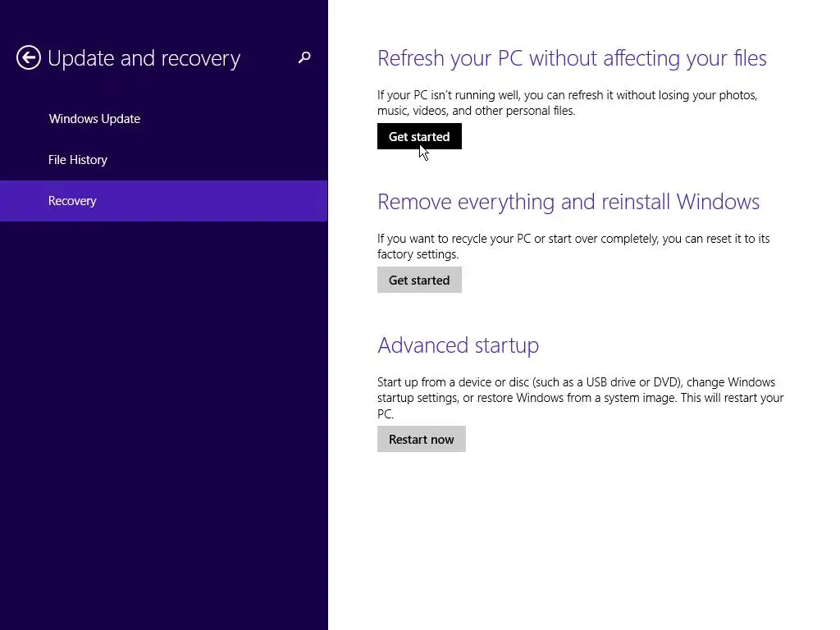Click the text about resetting to factory settings
The image size is (840, 630).
tap(573, 246)
